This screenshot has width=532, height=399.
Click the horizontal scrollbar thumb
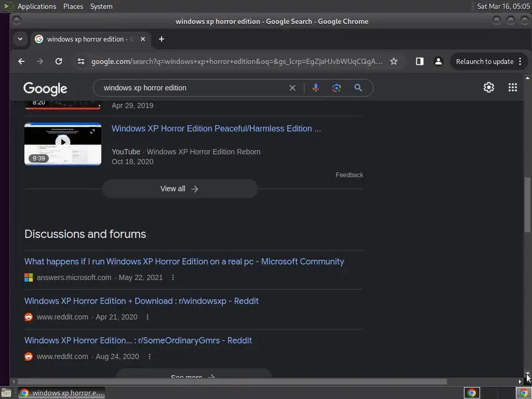pyautogui.click(x=232, y=382)
